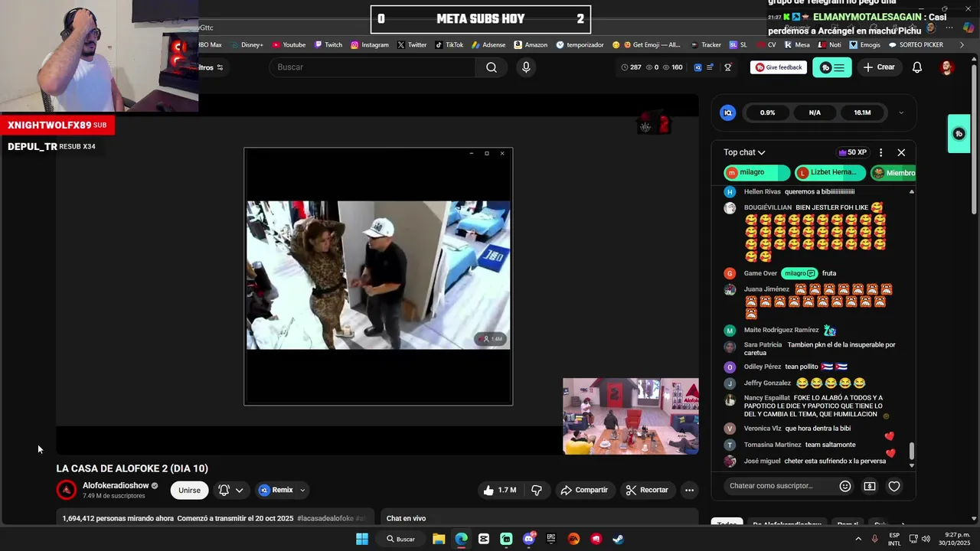Open Emogis bookmark

click(864, 44)
